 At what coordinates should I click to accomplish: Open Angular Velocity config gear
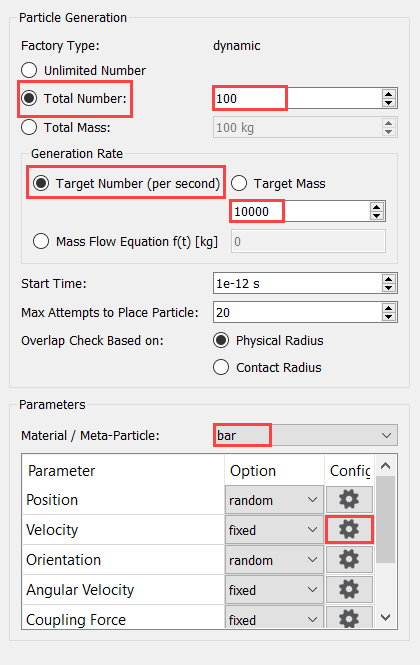point(349,590)
